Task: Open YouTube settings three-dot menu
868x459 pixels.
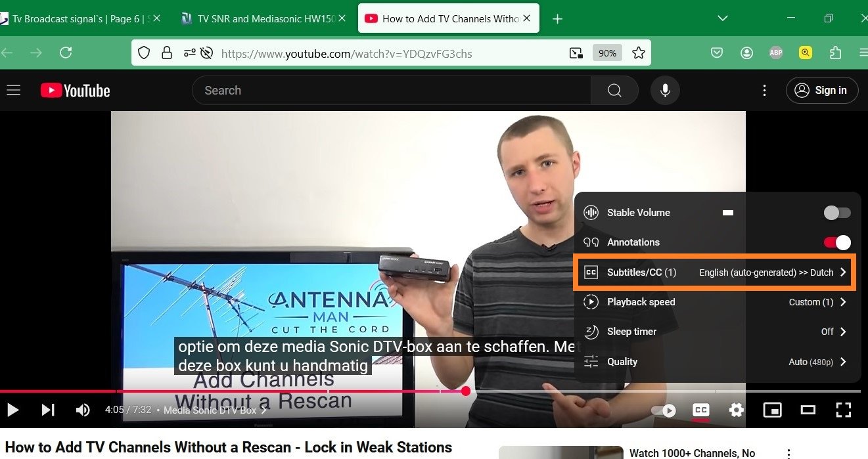Action: click(x=764, y=91)
